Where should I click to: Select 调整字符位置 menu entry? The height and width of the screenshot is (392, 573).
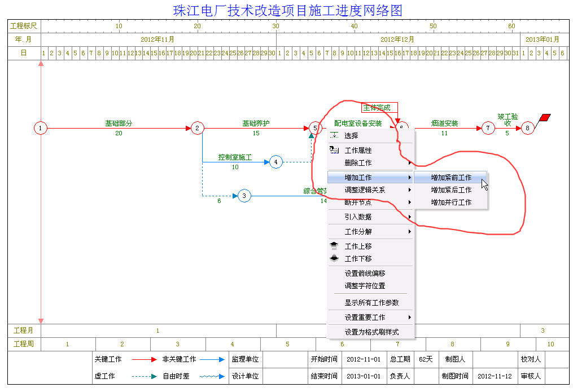pos(370,285)
